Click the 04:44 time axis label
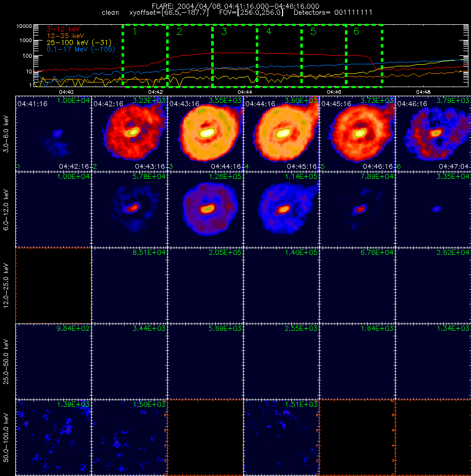Viewport: 471px width, 476px height. [x=245, y=92]
